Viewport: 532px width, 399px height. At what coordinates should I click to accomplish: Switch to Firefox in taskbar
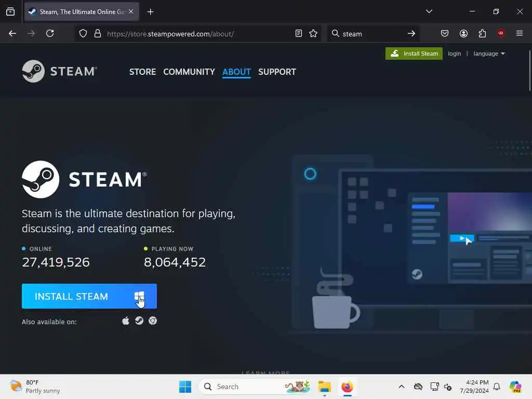click(x=347, y=387)
